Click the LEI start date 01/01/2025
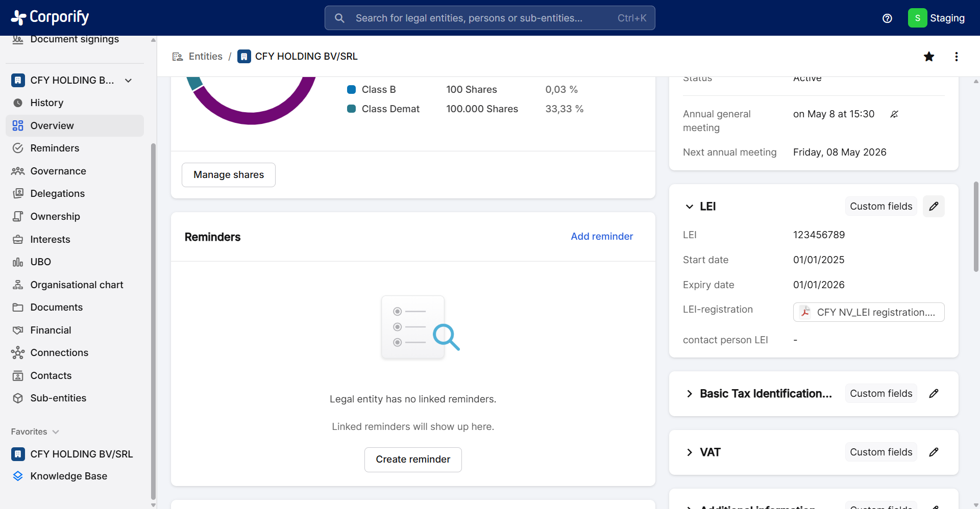 pyautogui.click(x=819, y=260)
